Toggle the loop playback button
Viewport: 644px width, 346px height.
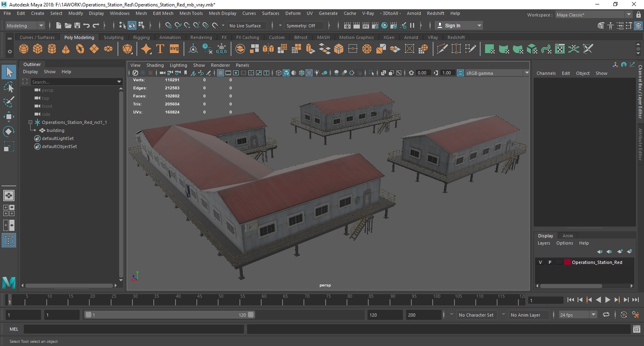coord(606,315)
